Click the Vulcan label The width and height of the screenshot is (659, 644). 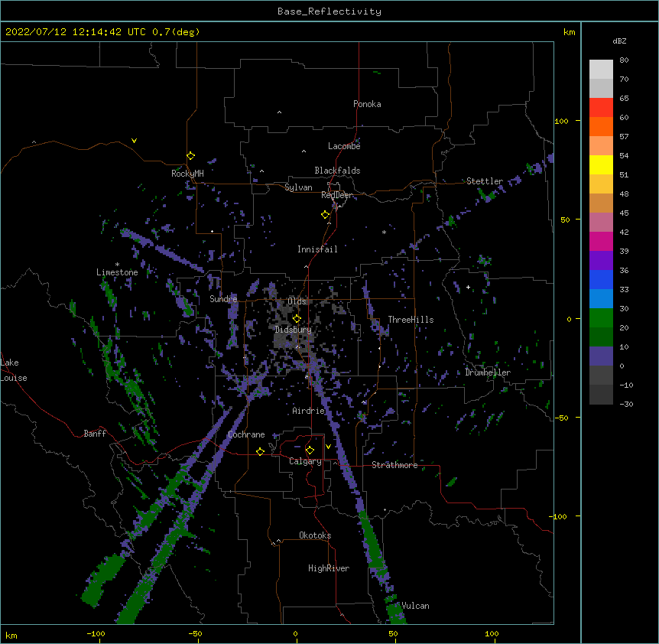click(x=415, y=606)
